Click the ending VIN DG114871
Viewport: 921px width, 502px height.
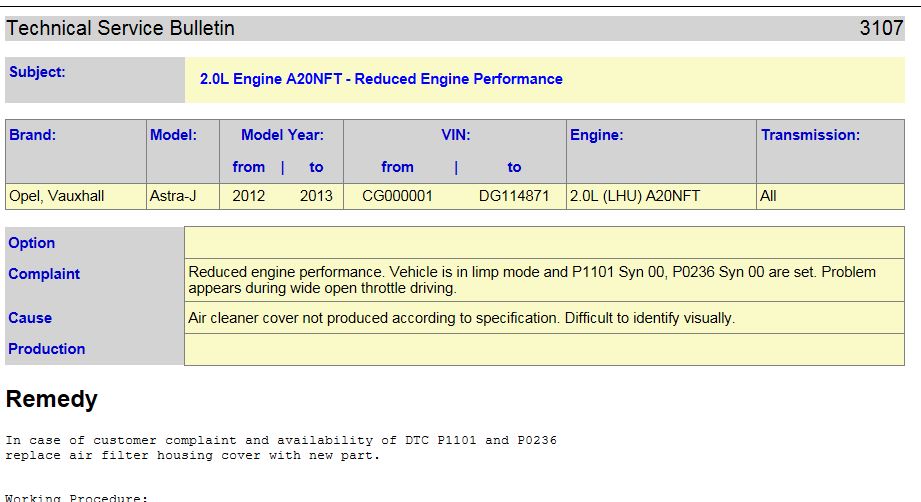[513, 196]
